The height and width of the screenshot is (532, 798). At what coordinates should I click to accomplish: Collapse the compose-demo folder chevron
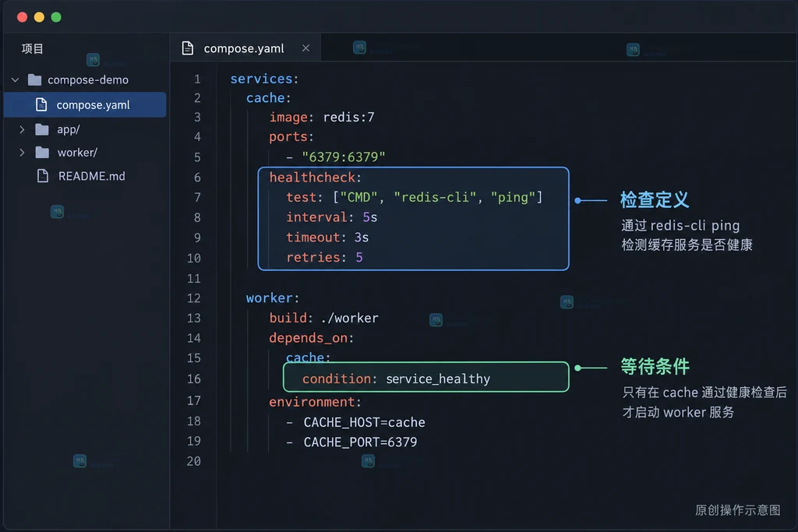[x=16, y=80]
